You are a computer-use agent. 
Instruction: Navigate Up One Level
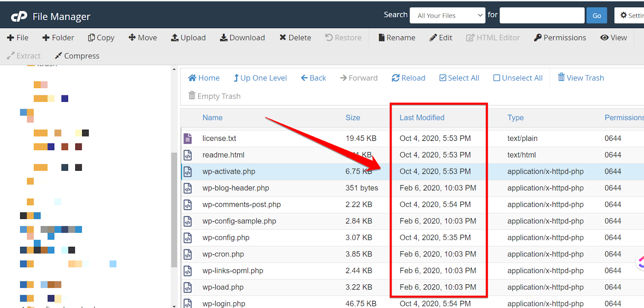pos(260,78)
